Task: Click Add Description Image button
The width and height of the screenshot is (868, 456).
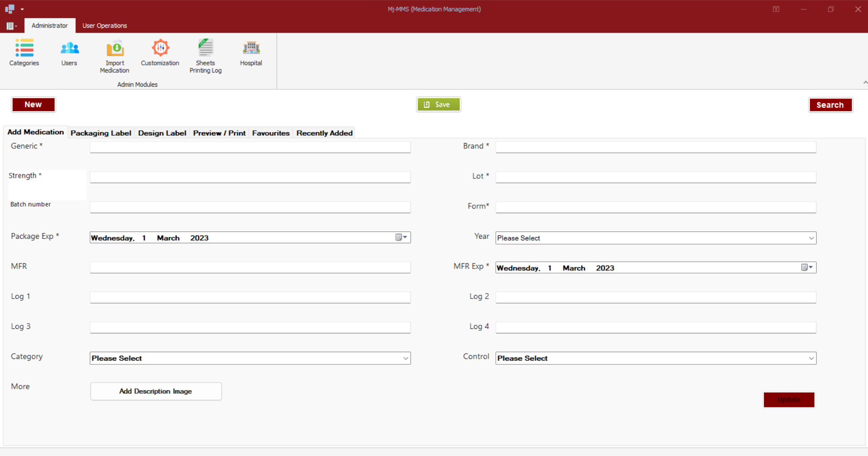Action: (x=156, y=391)
